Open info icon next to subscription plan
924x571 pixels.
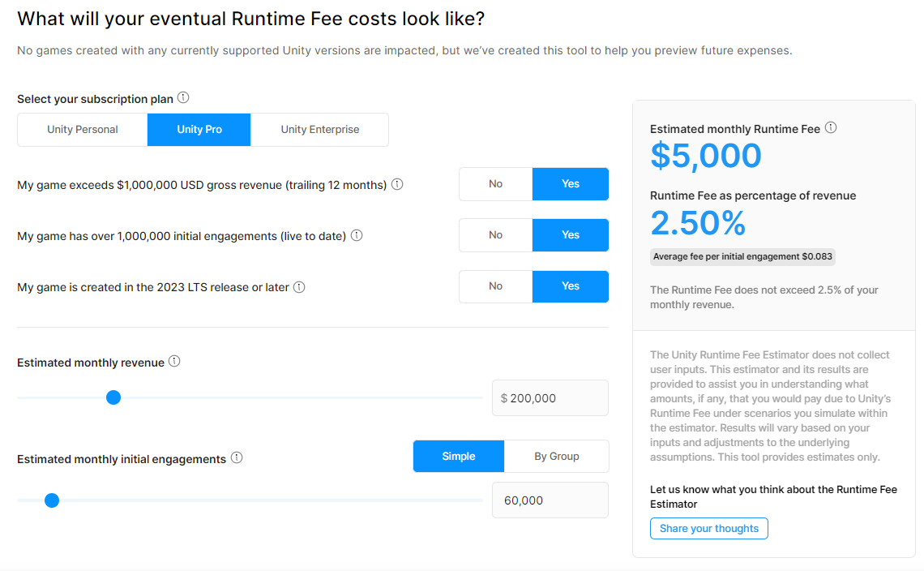tap(183, 98)
